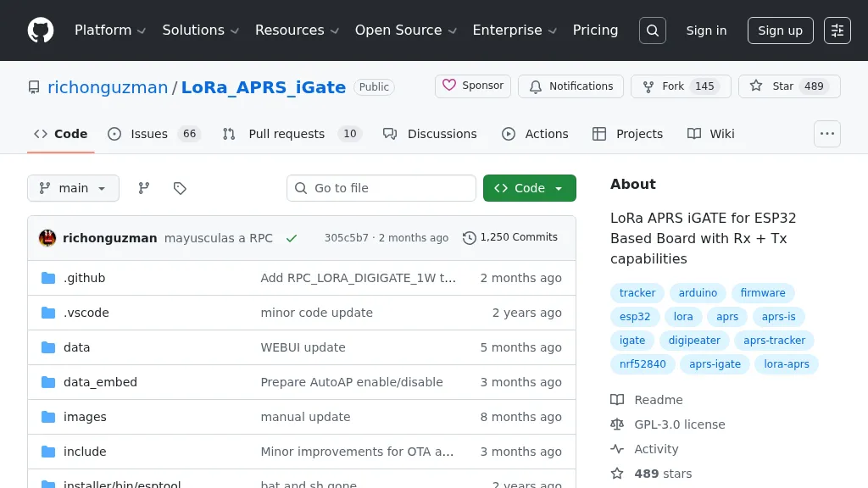Open the three-dot overflow menu
Screen dimensions: 868x488
[x=827, y=134]
